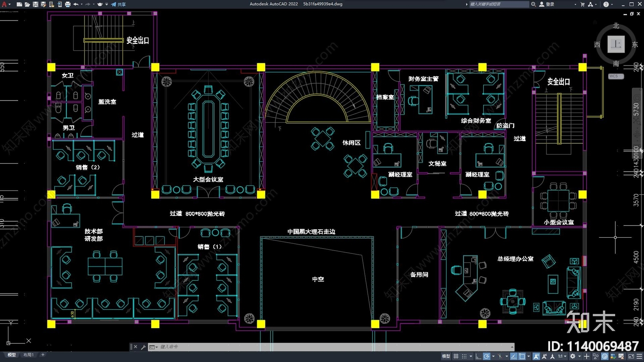
Task: Click the Save As icon
Action: pos(43,4)
